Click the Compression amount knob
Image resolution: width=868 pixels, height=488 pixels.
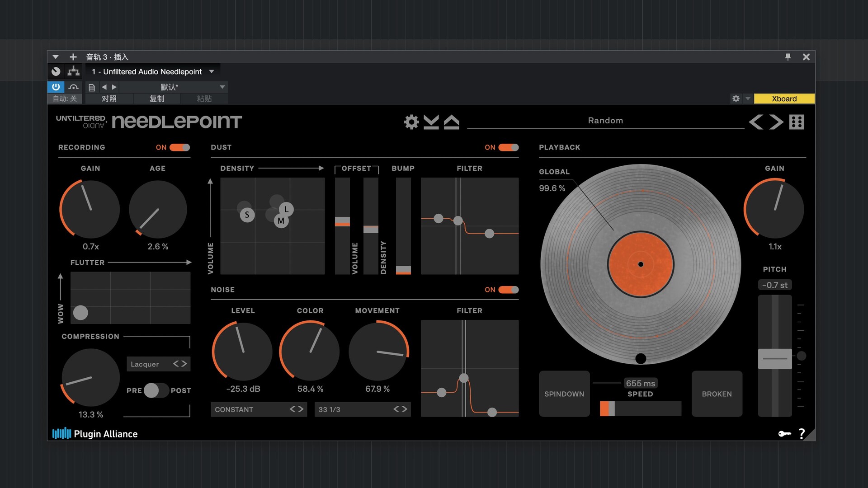click(90, 377)
